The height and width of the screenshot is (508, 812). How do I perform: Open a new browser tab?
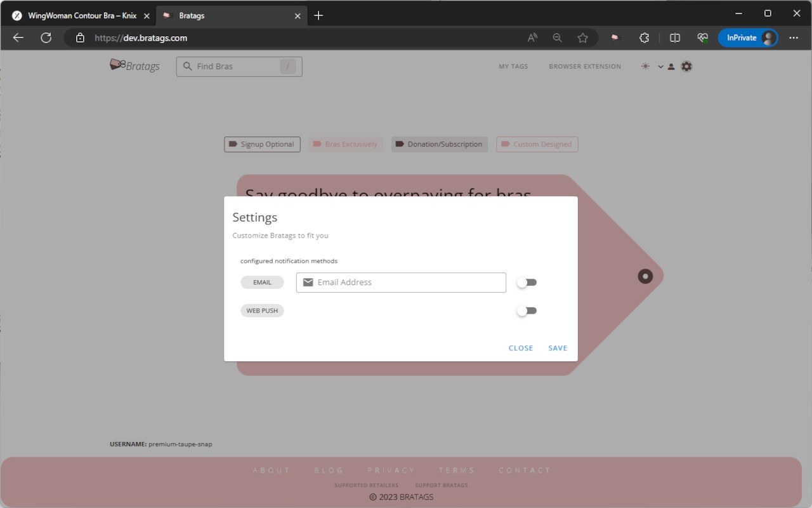tap(318, 15)
